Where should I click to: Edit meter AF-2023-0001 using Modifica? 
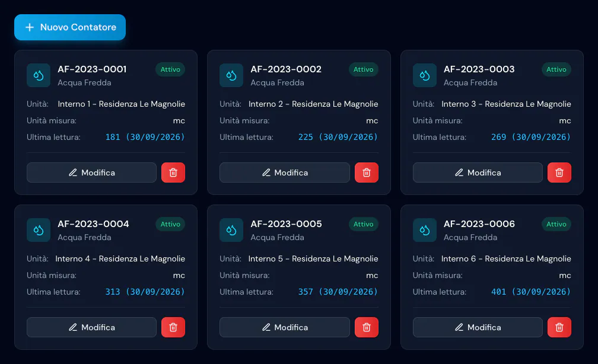pos(91,173)
